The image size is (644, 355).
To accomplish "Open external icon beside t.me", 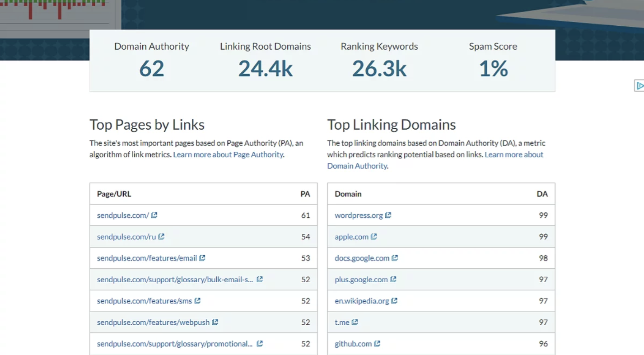I will 355,322.
